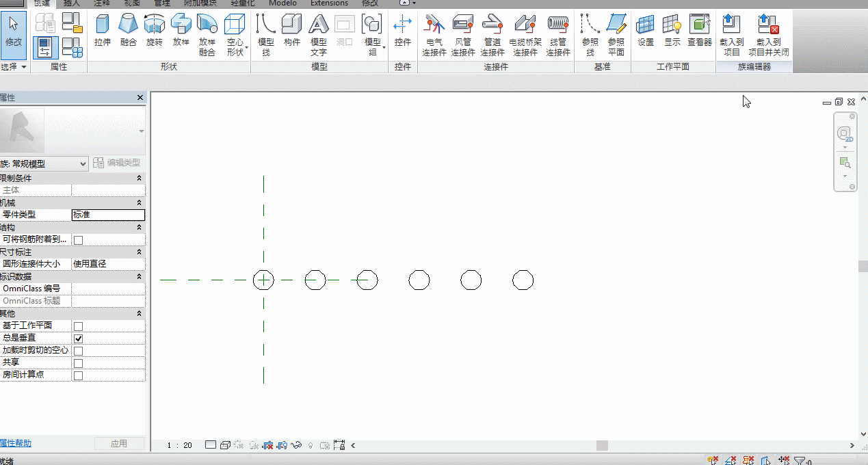Click the 显示 work plane show icon
Viewport: 868px width, 465px height.
tap(672, 31)
